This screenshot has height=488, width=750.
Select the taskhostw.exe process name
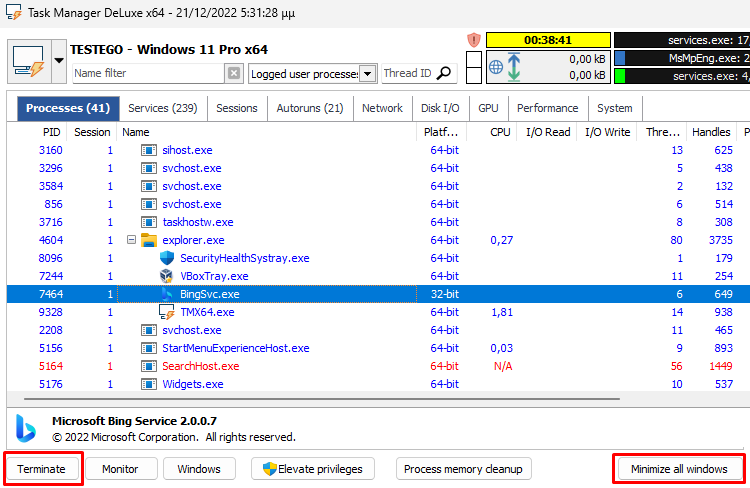click(198, 222)
